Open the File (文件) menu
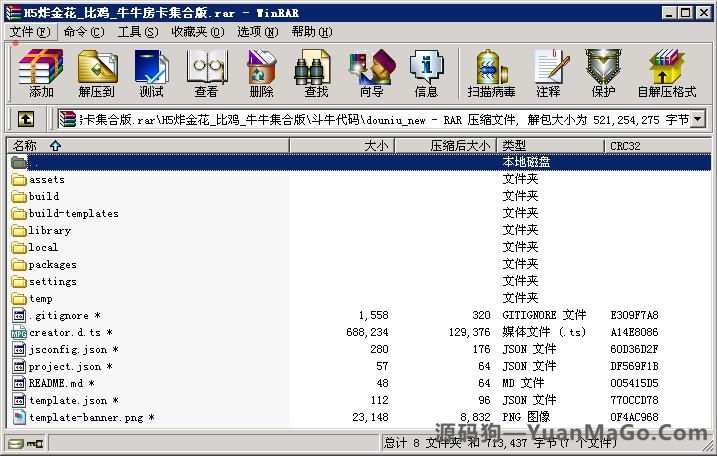Screen dimensions: 717x456 pos(30,32)
